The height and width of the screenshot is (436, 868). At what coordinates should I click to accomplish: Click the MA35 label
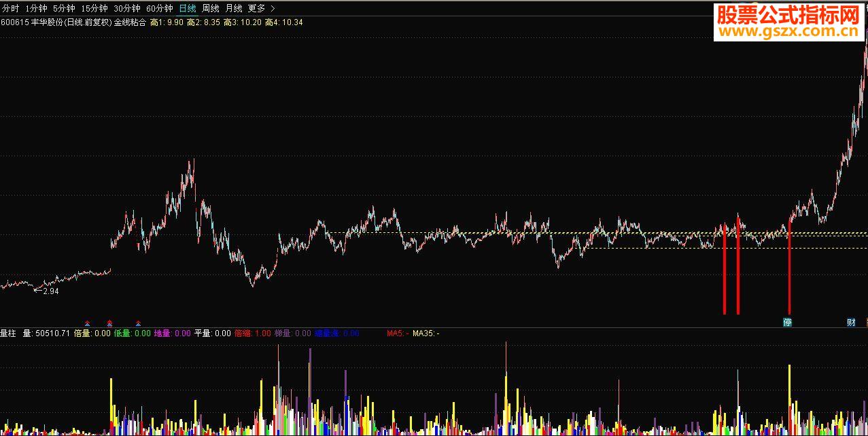click(426, 333)
